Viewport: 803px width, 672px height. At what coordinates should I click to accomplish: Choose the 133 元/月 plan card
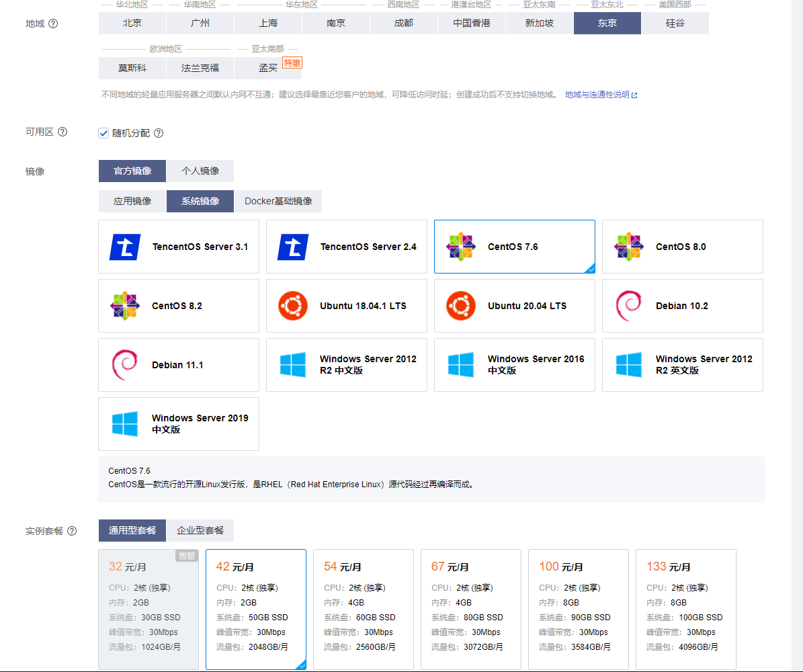685,609
